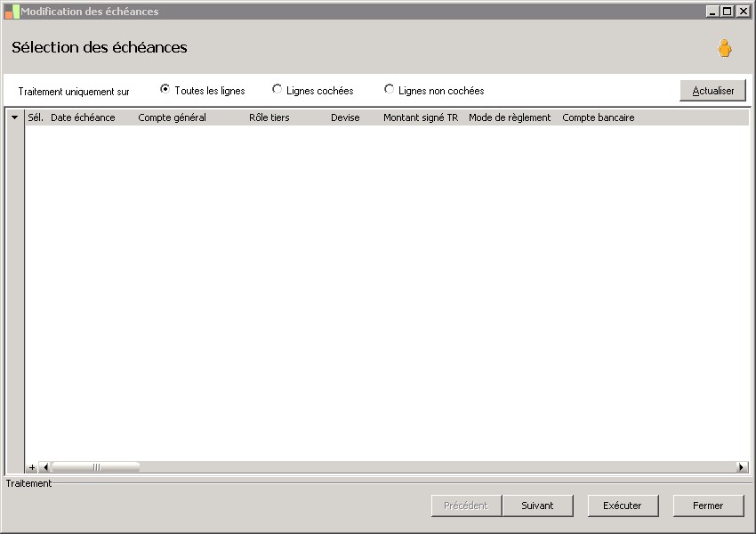Viewport: 756px width, 534px height.
Task: Choose 'Lignes non cochées' radio option
Action: pyautogui.click(x=389, y=89)
